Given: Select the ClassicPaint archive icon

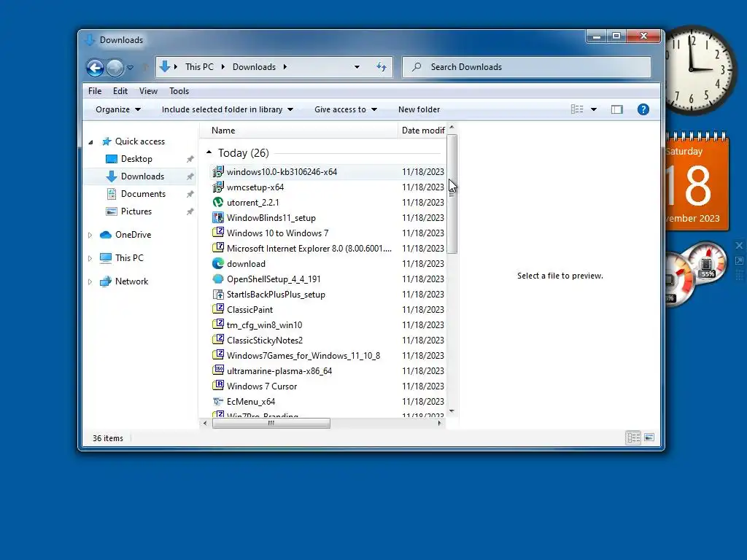Looking at the screenshot, I should tap(217, 309).
